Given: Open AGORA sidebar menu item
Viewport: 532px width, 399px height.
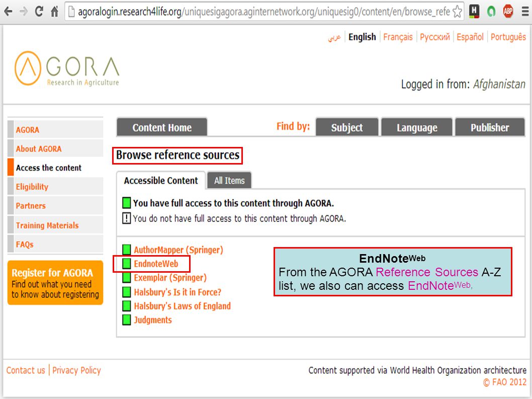Looking at the screenshot, I should [x=55, y=130].
